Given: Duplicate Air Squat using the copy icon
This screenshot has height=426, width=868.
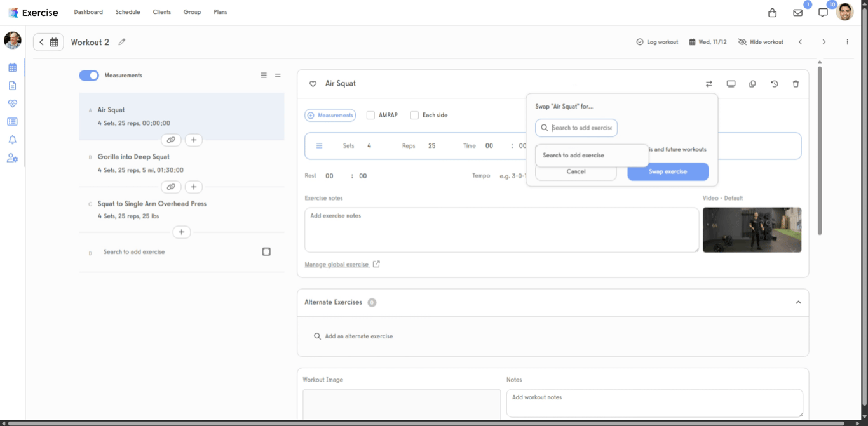Looking at the screenshot, I should [x=752, y=83].
